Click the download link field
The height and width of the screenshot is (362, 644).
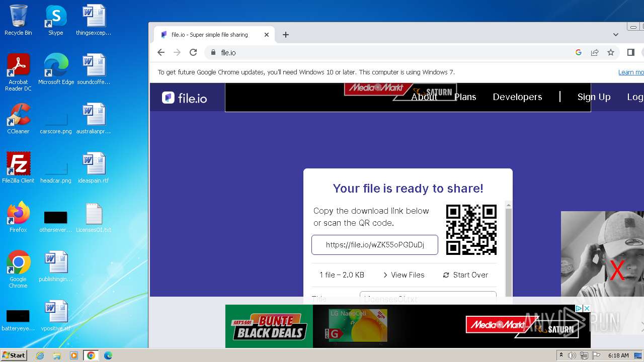tap(375, 245)
